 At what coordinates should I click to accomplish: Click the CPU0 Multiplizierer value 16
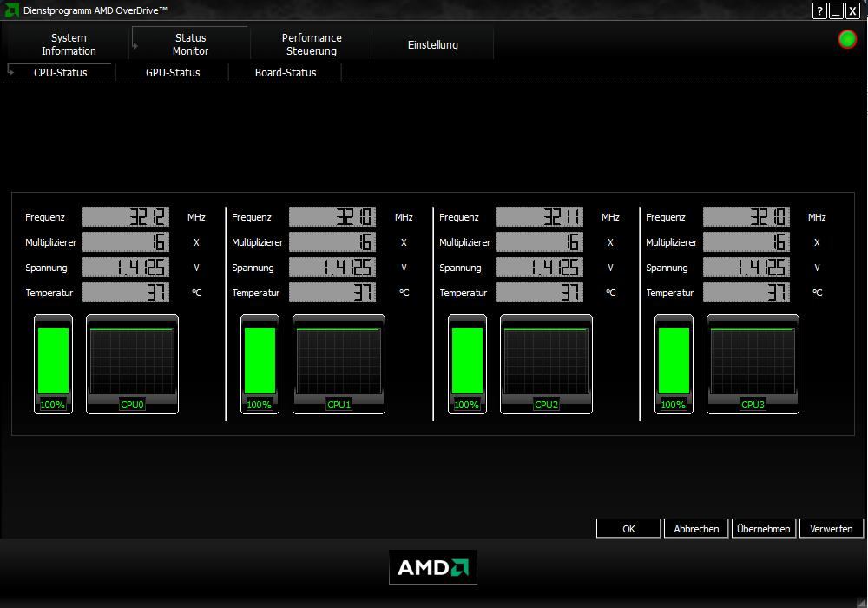click(x=126, y=242)
